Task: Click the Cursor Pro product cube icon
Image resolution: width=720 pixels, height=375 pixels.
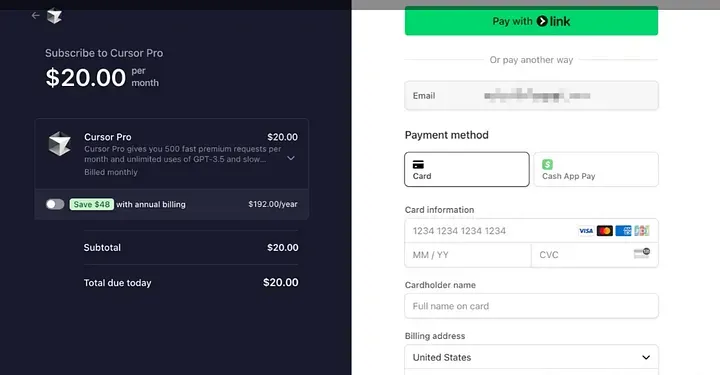Action: (60, 143)
